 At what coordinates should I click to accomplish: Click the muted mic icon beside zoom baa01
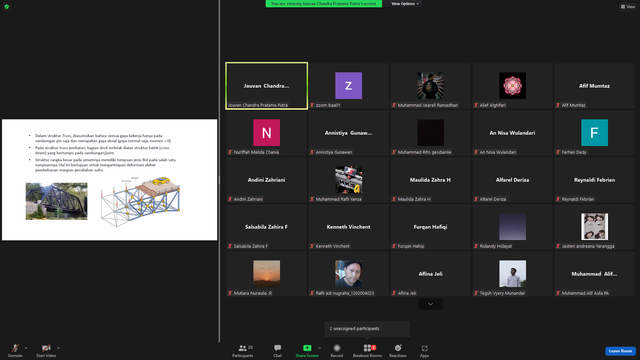[x=312, y=105]
